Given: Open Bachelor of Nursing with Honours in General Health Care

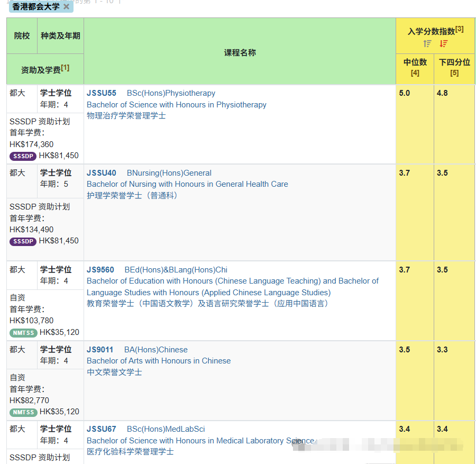Looking at the screenshot, I should 187,184.
